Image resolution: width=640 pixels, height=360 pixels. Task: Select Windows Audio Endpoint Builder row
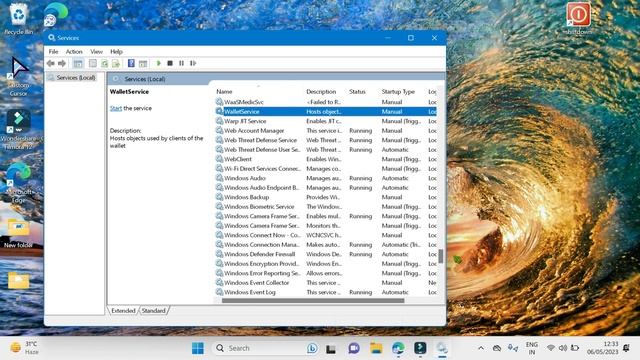(326, 188)
